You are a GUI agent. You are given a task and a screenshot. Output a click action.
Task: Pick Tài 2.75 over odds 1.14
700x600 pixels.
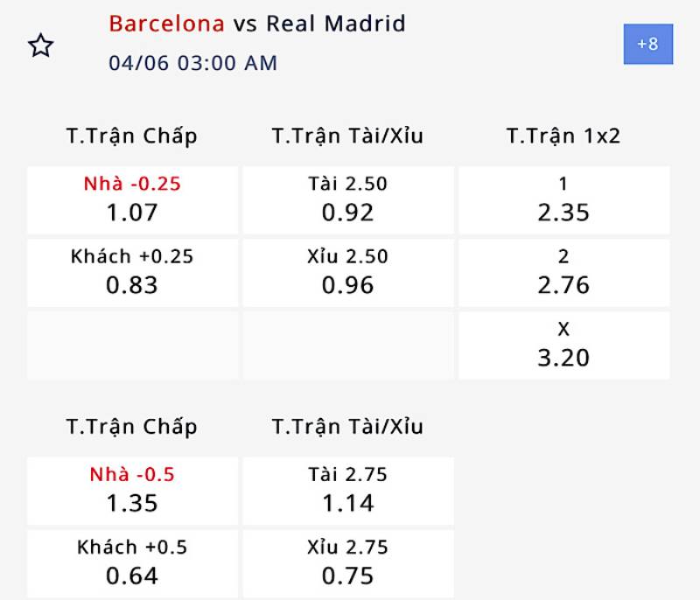347,487
